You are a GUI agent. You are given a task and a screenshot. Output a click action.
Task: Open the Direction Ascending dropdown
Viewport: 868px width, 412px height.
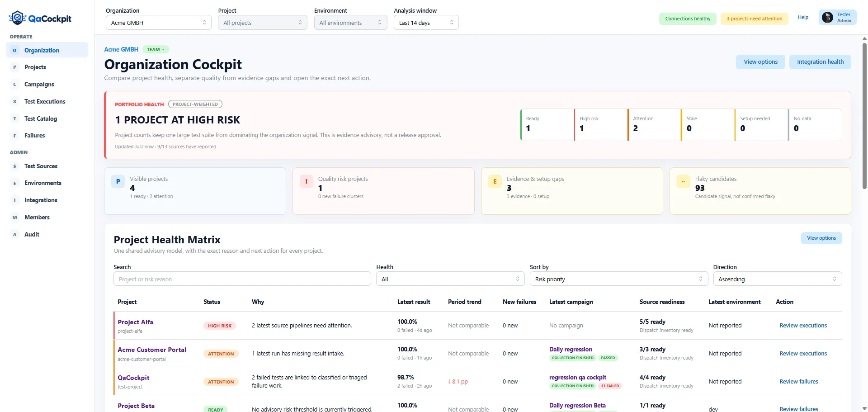tap(778, 279)
